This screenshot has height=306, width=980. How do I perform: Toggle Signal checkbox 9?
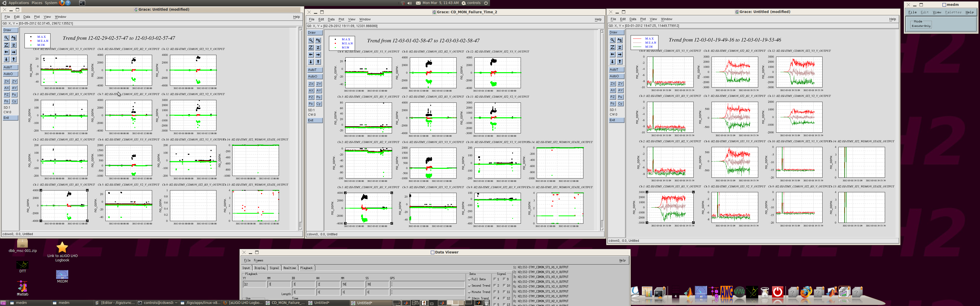[x=505, y=279]
